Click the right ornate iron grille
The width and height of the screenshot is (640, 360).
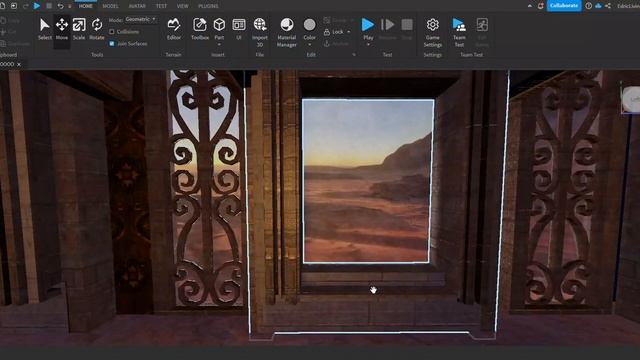(x=564, y=189)
